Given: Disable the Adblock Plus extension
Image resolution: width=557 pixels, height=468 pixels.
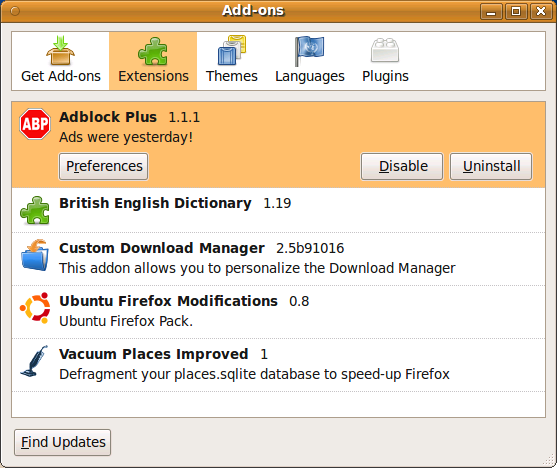Looking at the screenshot, I should click(x=402, y=166).
